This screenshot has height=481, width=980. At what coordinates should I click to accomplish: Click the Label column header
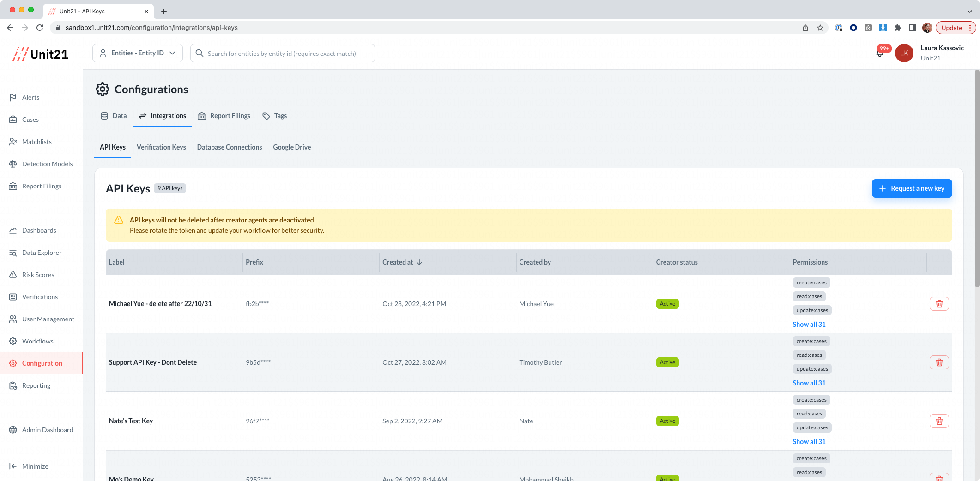pos(117,262)
